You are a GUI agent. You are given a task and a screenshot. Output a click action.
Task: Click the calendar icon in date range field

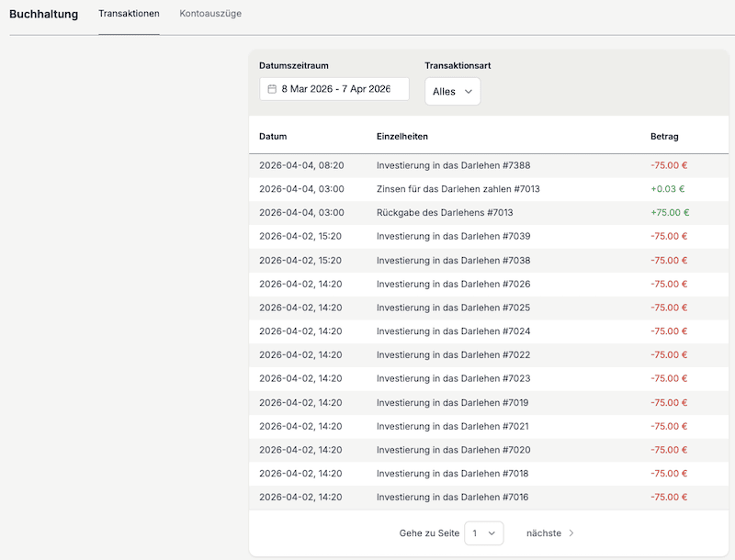point(272,89)
